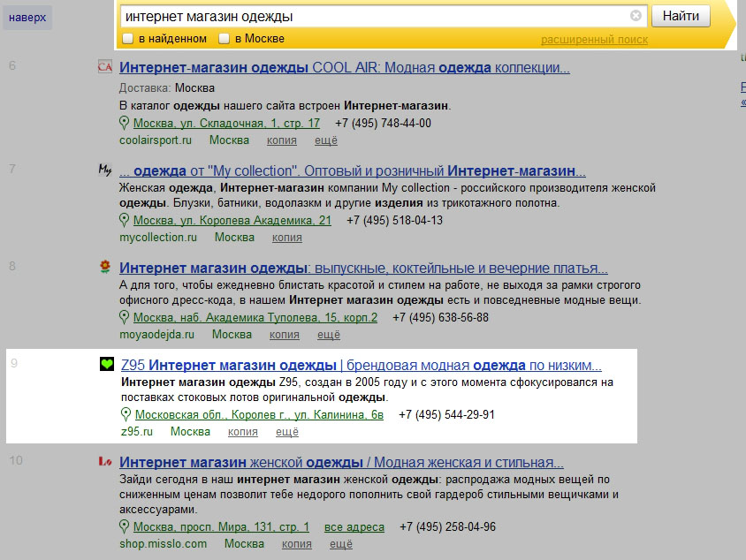Open address Королев г., ул. Калинина, 6в
The image size is (746, 560).
coord(259,414)
